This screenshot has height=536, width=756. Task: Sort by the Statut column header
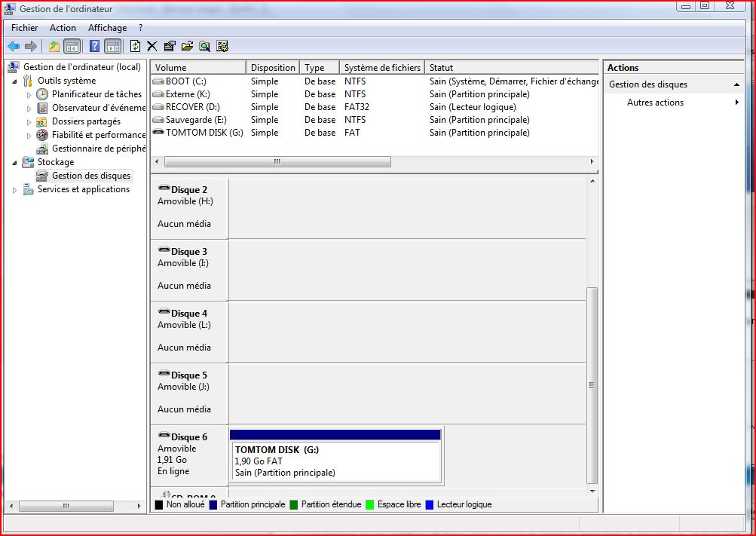(x=512, y=68)
